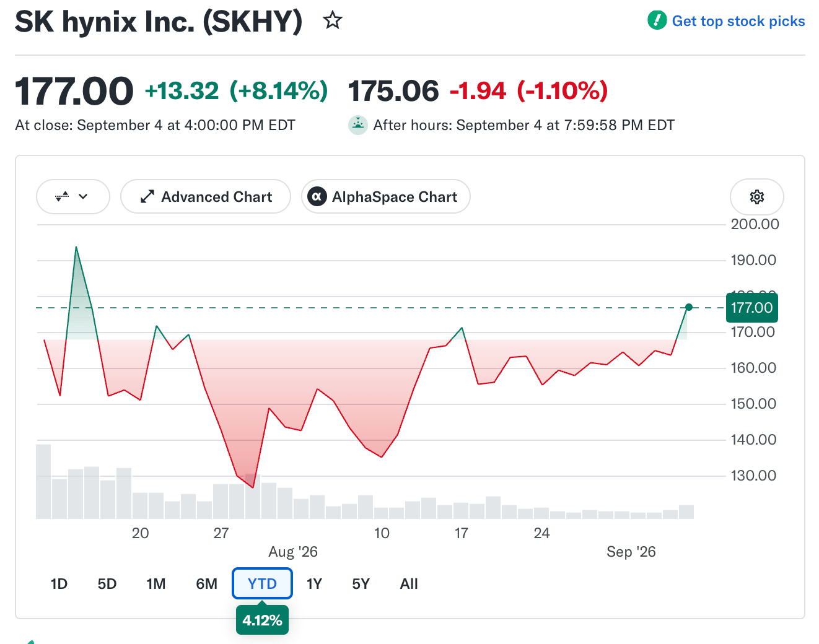Click the x-axis date label 27
819x644 pixels.
pos(221,533)
